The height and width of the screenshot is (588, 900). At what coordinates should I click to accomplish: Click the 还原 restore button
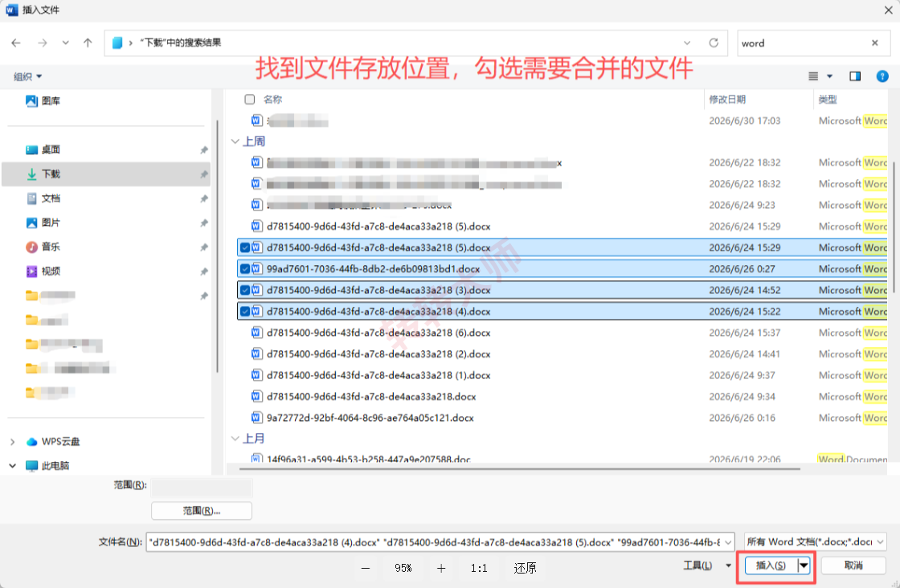pos(525,569)
